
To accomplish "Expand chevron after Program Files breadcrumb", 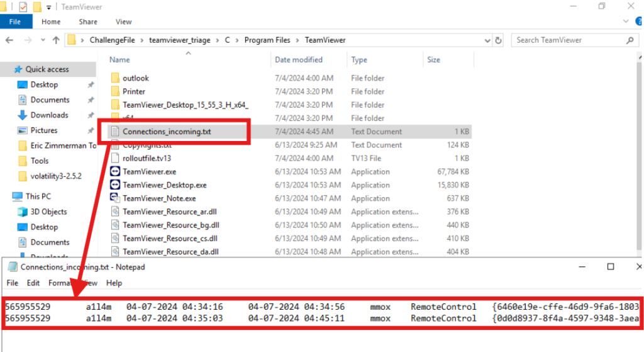I will click(x=297, y=40).
